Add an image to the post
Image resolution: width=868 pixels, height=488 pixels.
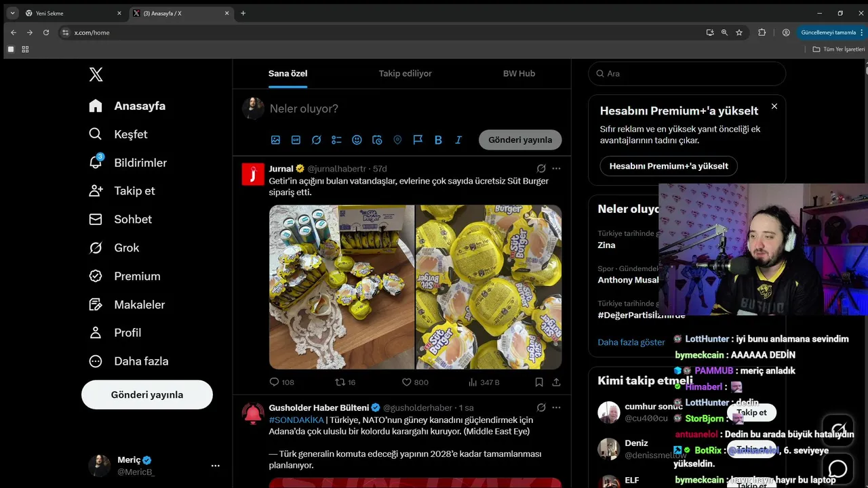[x=275, y=140]
